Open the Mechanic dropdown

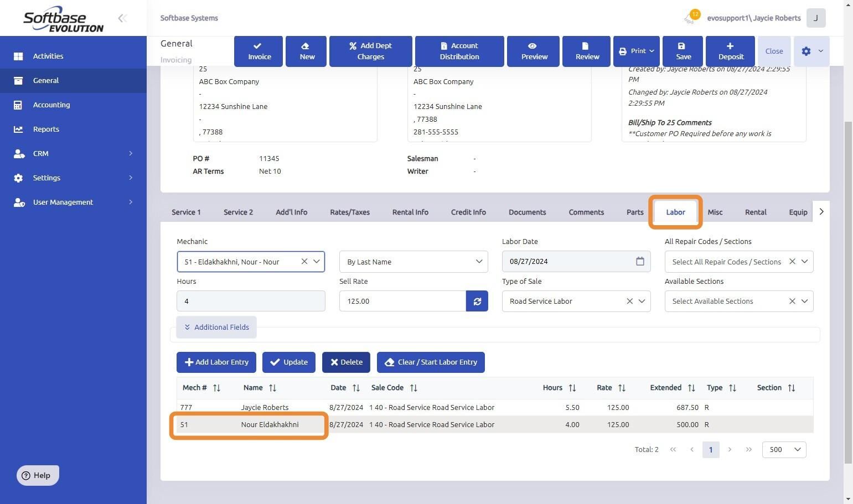click(x=317, y=261)
